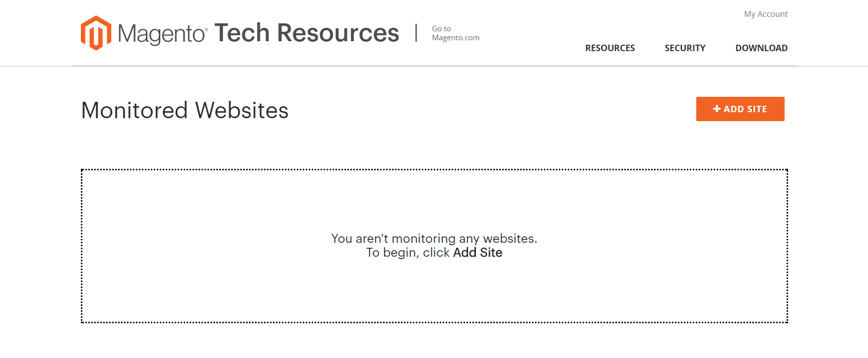This screenshot has width=868, height=358.
Task: Click the "Go to" words in the header link
Action: click(441, 29)
